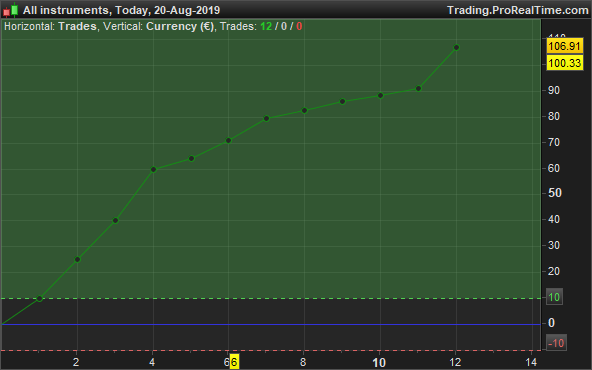Viewport: 592px width, 370px height.
Task: Click the candlestick icon in title bar
Action: [x=11, y=10]
